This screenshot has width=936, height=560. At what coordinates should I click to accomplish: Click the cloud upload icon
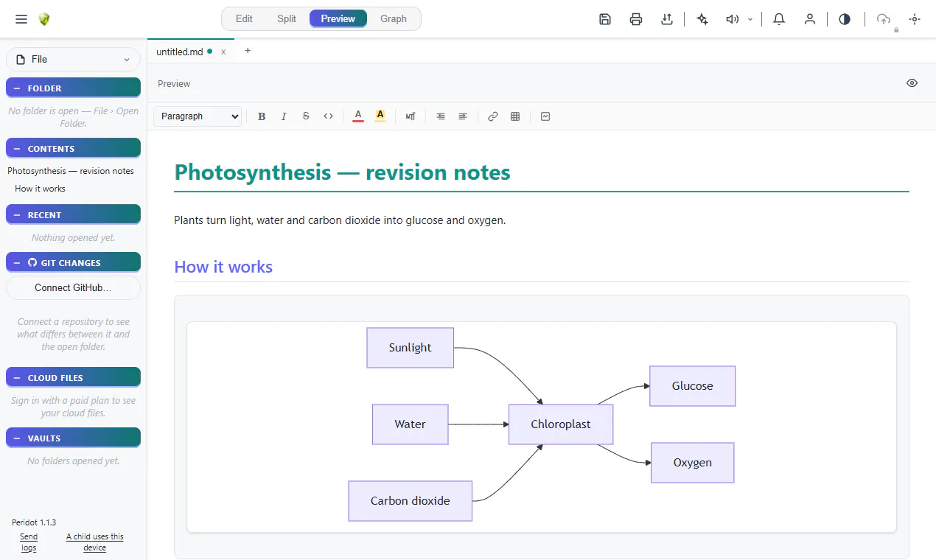(884, 19)
